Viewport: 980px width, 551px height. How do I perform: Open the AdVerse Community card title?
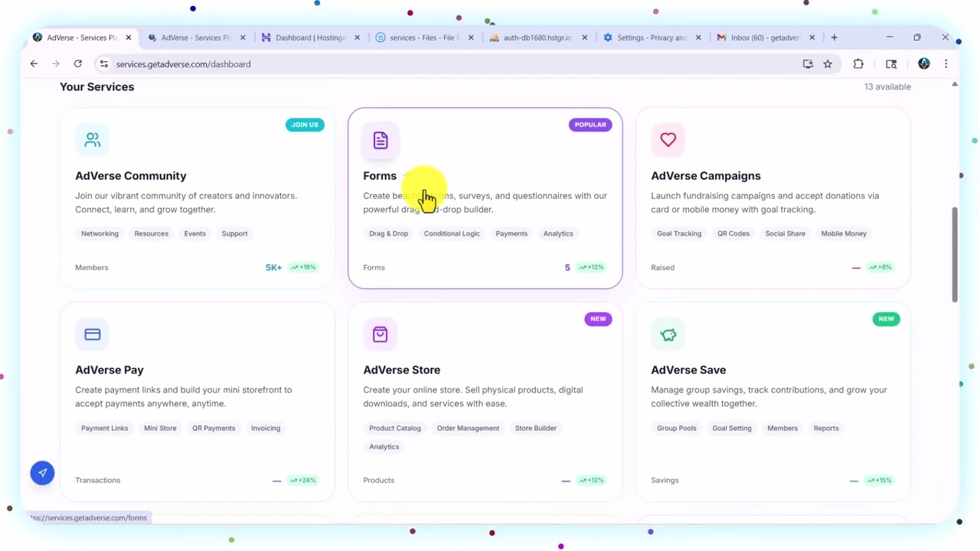(131, 176)
